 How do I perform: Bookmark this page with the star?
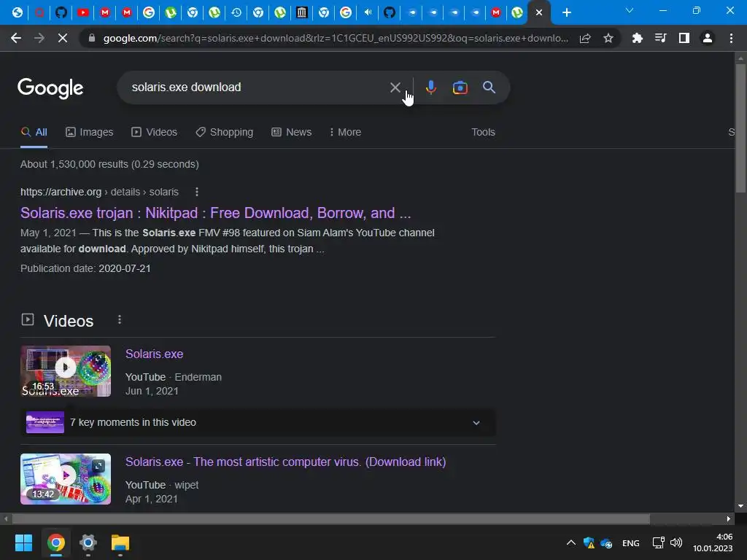pyautogui.click(x=608, y=38)
